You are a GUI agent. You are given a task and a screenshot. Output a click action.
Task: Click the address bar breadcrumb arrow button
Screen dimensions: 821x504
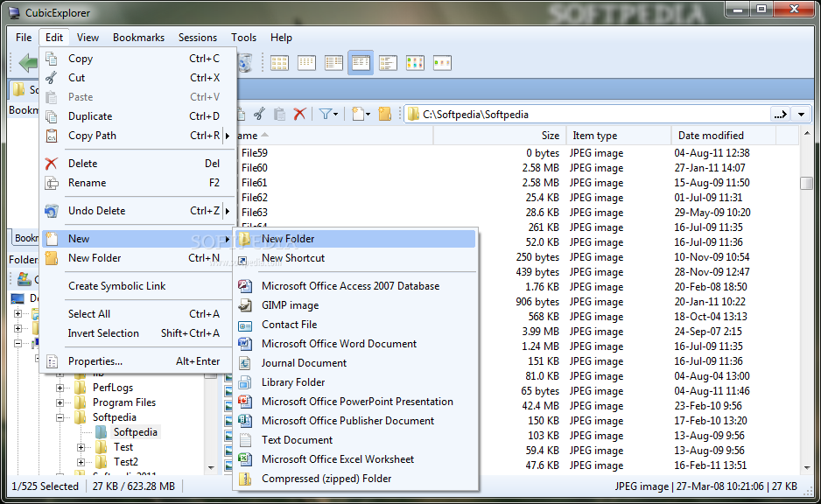point(780,114)
